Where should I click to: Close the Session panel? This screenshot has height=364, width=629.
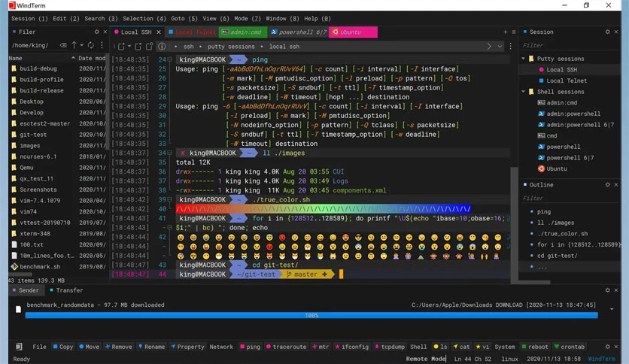616,32
